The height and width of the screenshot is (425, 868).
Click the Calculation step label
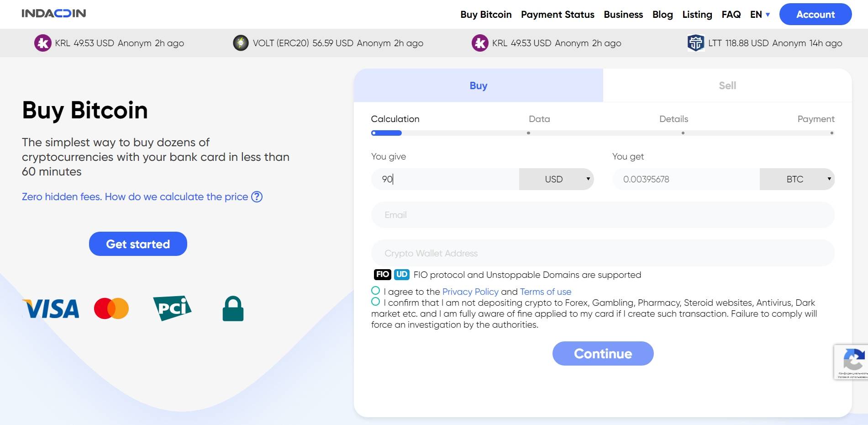coord(395,119)
